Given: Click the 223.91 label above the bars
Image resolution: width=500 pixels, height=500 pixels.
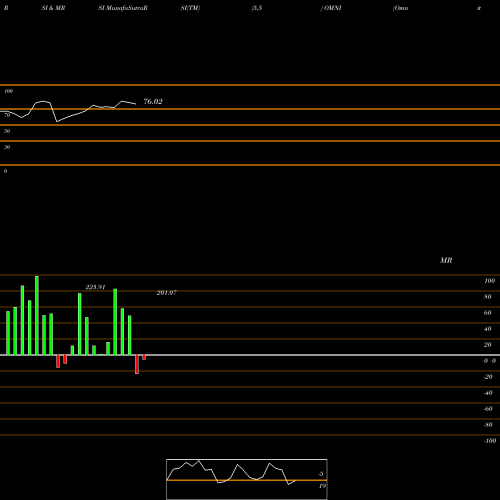Looking at the screenshot, I should [x=95, y=287].
